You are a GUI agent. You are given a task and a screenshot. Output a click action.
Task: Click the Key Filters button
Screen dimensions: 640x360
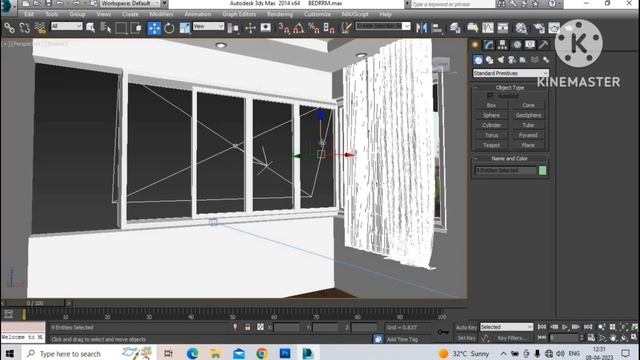pos(511,338)
